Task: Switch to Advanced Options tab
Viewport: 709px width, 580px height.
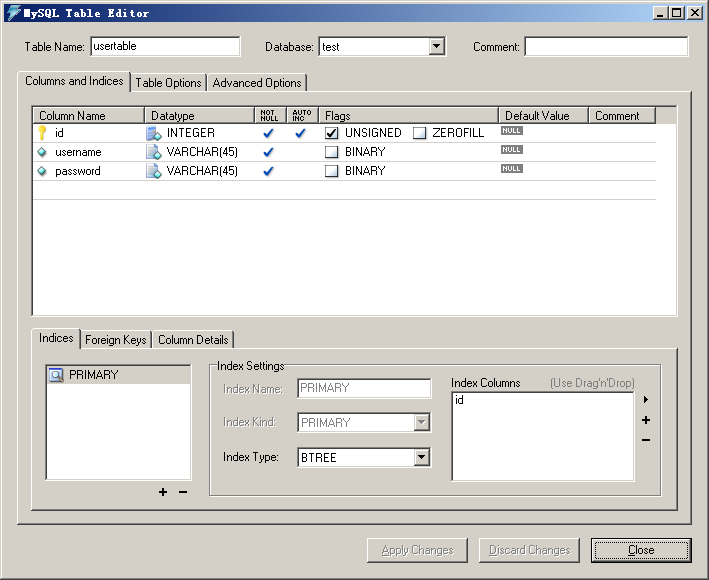Action: click(257, 83)
